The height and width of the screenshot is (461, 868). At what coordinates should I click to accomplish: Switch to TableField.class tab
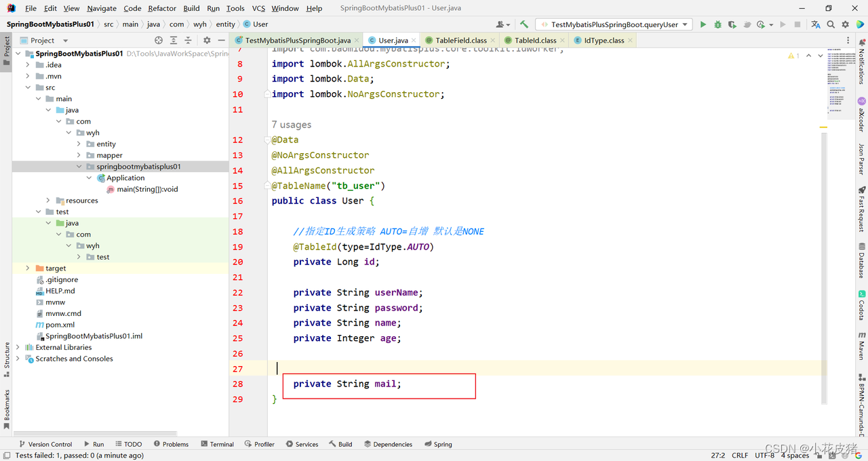point(461,41)
